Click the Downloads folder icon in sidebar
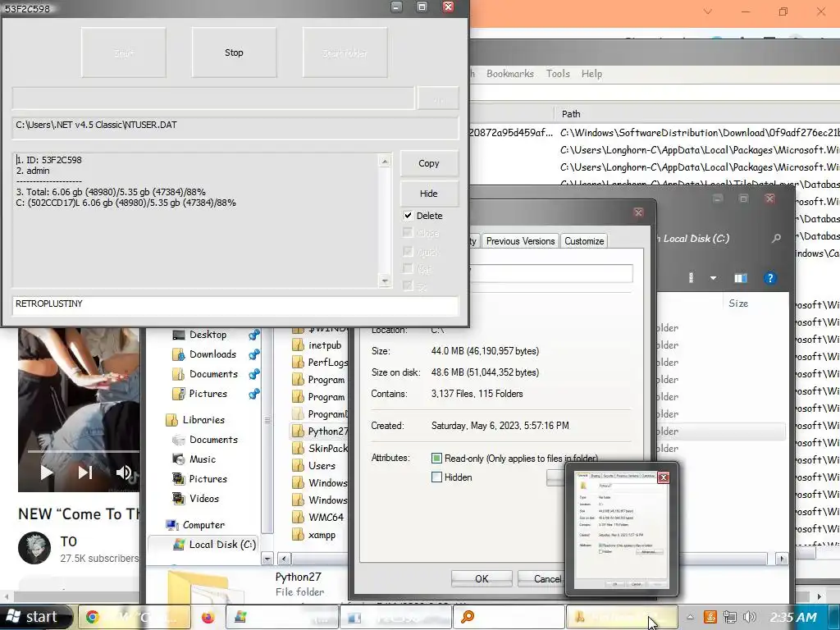This screenshot has height=630, width=840. (x=178, y=354)
